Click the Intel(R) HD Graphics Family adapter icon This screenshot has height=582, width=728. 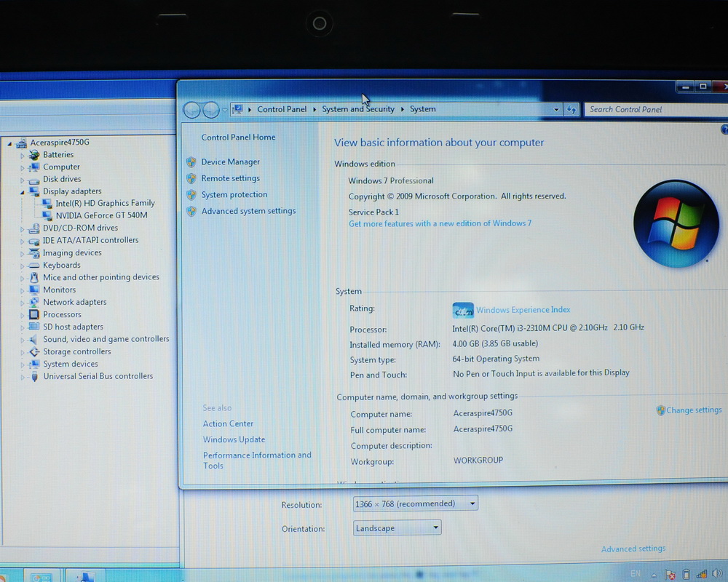pos(47,203)
